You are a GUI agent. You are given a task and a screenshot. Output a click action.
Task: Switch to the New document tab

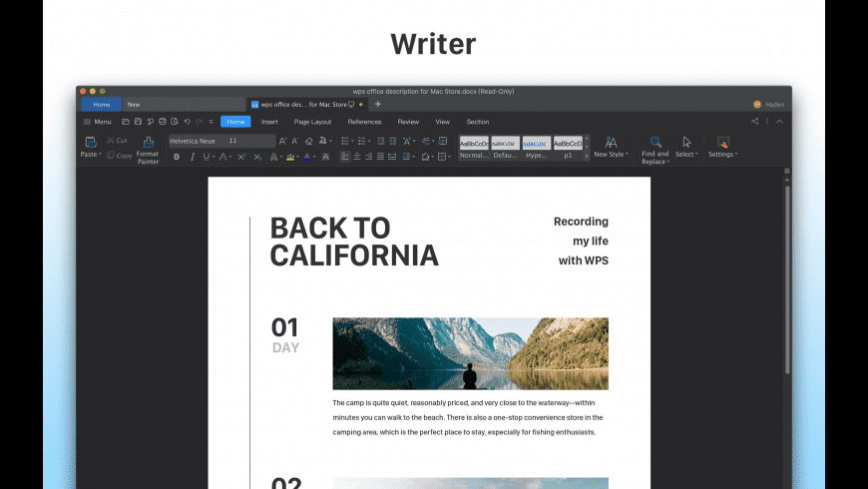(185, 104)
